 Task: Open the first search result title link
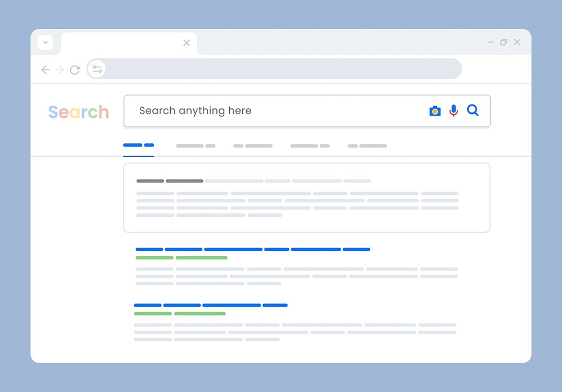coord(251,249)
